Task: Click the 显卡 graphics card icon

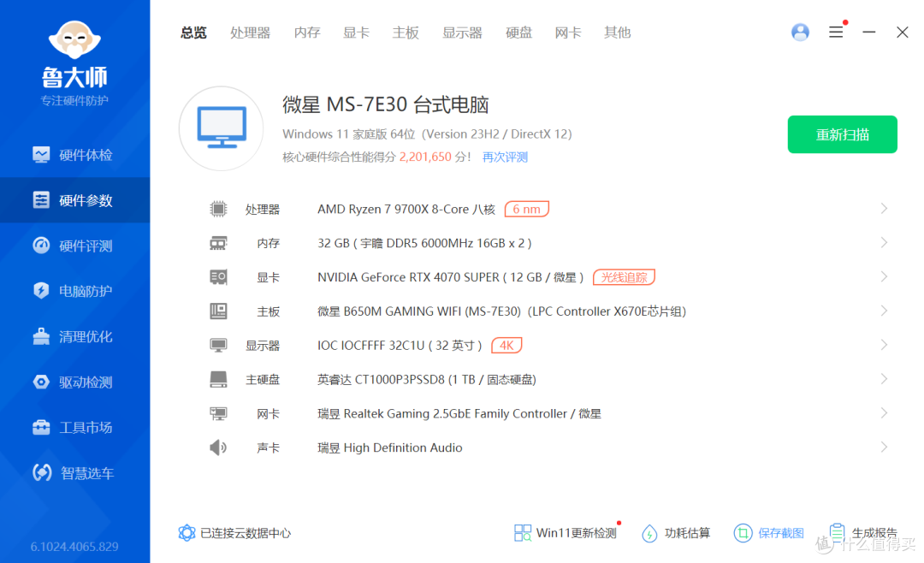Action: click(218, 277)
